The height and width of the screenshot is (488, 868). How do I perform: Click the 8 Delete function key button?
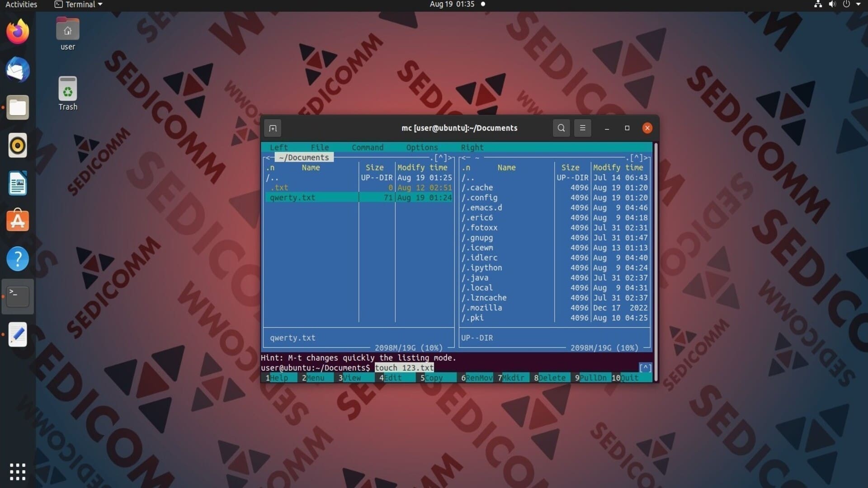click(550, 378)
